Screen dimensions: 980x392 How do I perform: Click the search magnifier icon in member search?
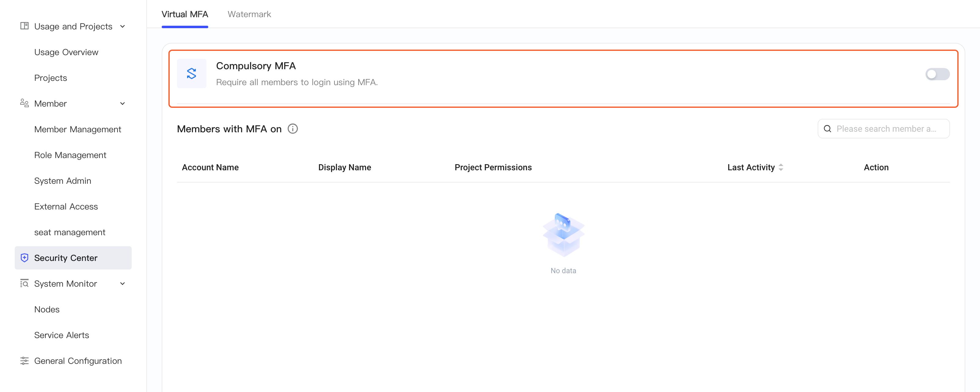(827, 129)
